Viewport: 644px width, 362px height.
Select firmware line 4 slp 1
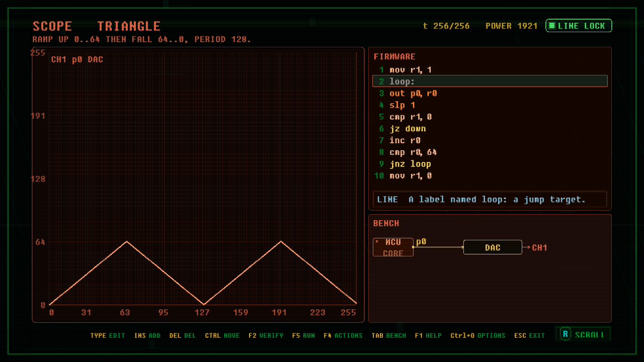[x=490, y=105]
